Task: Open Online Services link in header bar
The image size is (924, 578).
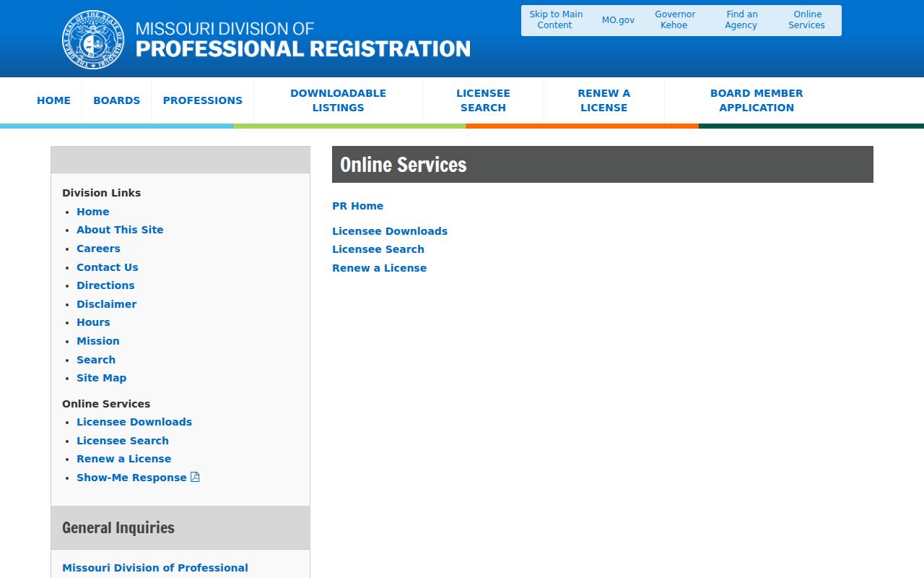Action: click(x=807, y=20)
